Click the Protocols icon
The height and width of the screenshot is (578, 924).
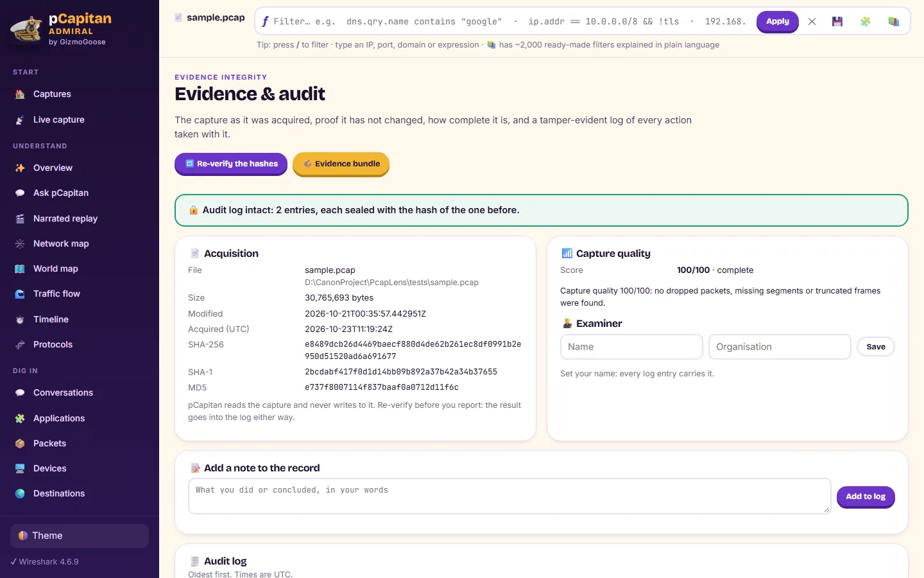tap(20, 345)
